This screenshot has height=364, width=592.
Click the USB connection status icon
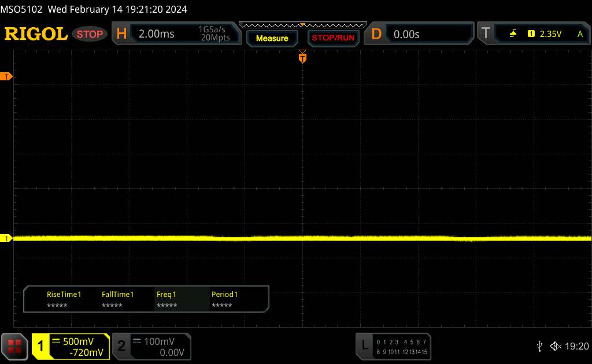coord(539,346)
